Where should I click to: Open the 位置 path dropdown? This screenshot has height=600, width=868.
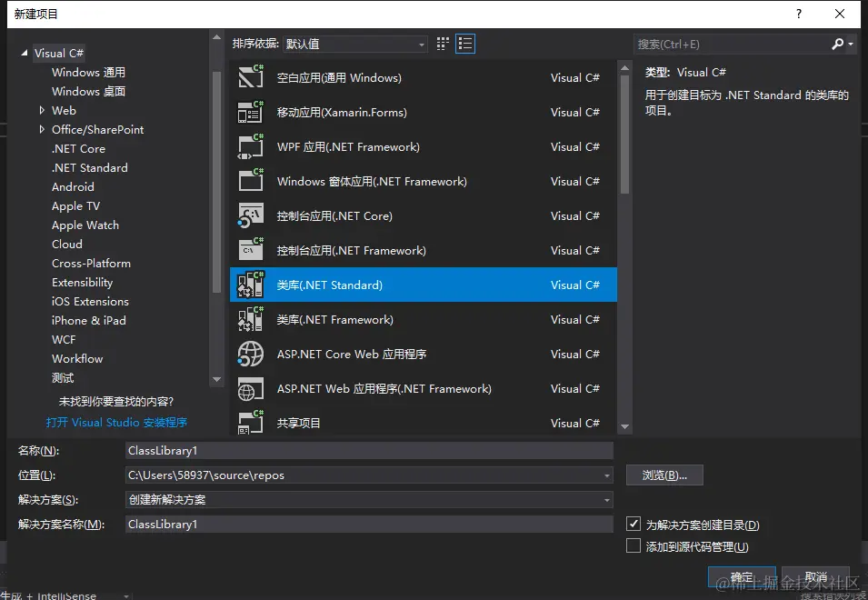click(x=607, y=475)
